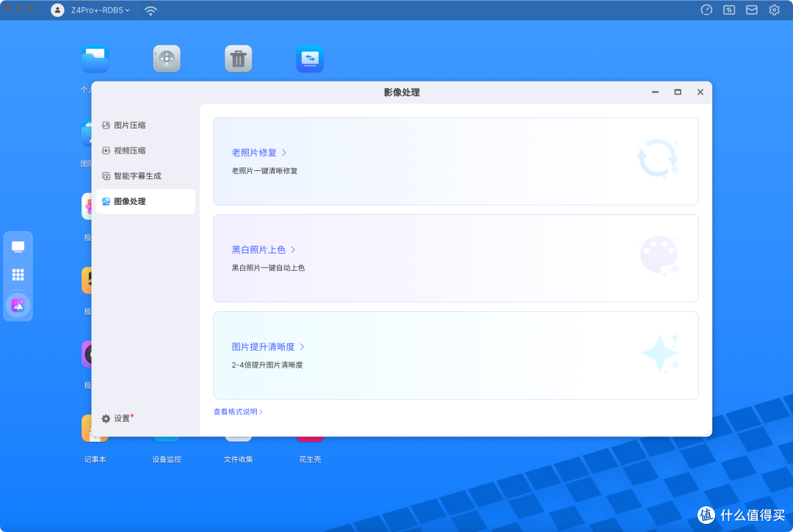Open the speed gauge icon in top bar
The image size is (793, 532).
pyautogui.click(x=706, y=10)
